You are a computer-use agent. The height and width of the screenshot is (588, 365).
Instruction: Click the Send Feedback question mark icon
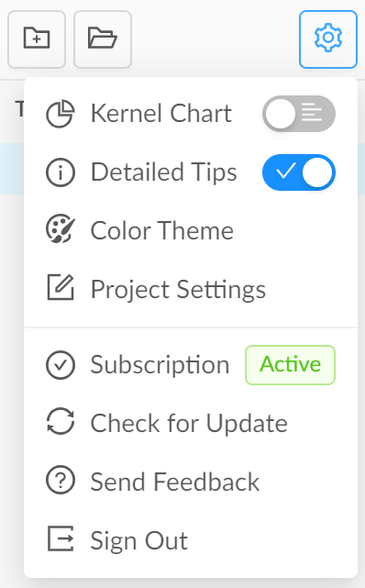[x=61, y=480]
